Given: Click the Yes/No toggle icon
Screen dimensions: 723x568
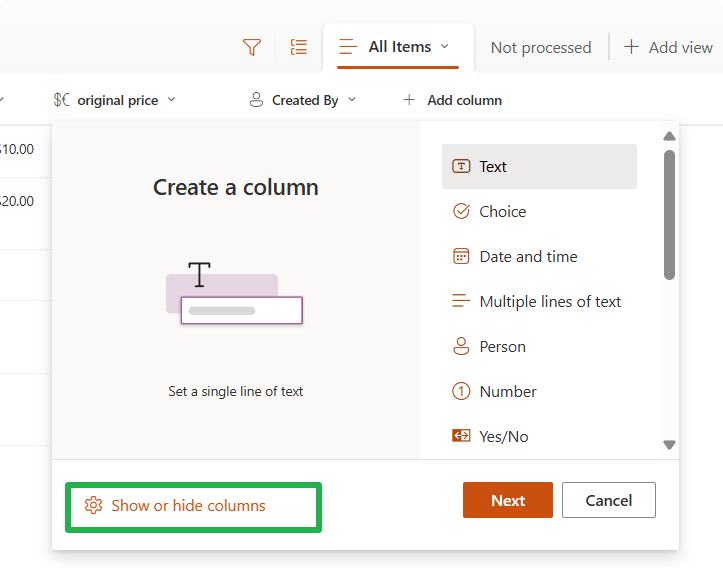Looking at the screenshot, I should click(x=461, y=435).
